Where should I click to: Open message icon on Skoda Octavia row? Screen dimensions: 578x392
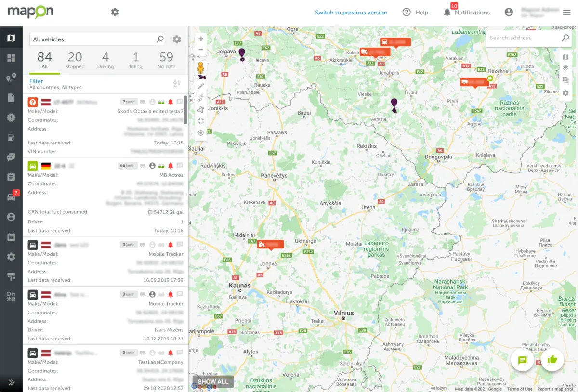pyautogui.click(x=180, y=102)
